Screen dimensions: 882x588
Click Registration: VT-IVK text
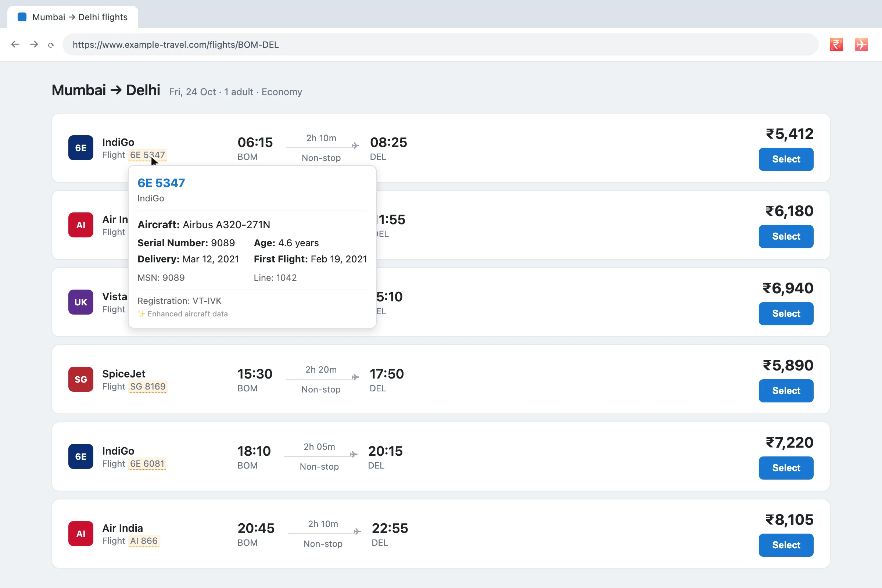(x=179, y=301)
